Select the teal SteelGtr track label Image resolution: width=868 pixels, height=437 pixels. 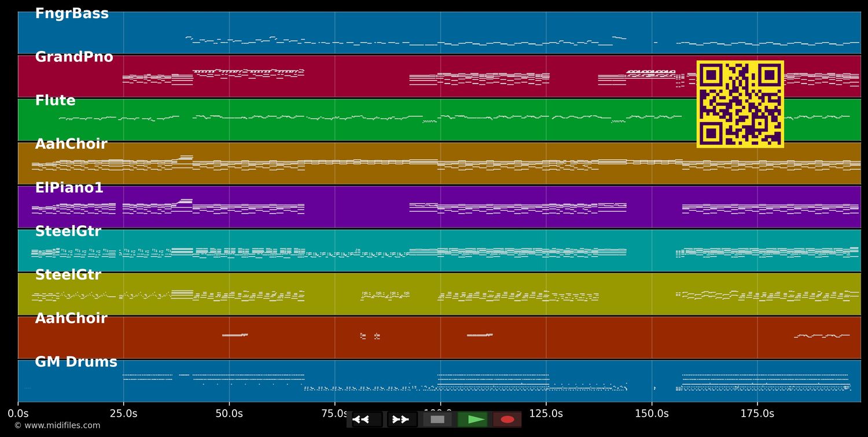pos(68,232)
